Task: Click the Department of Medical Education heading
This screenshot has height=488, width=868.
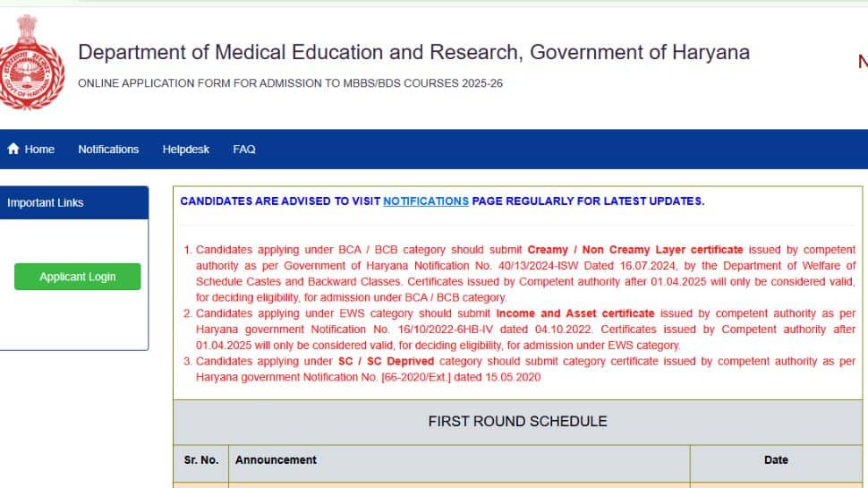Action: tap(413, 52)
